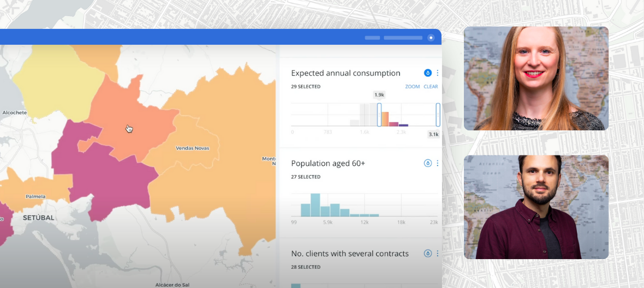644x288 pixels.
Task: Click the Alcácer do Sal map label
Action: tap(171, 285)
